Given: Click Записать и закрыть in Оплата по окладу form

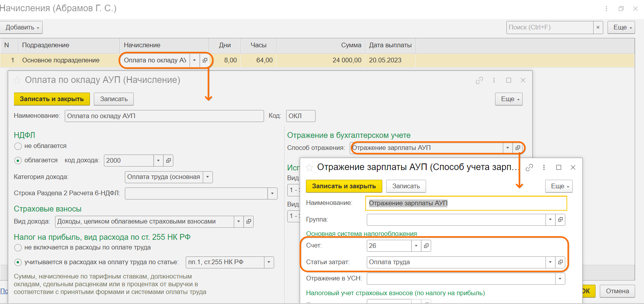Looking at the screenshot, I should 52,99.
